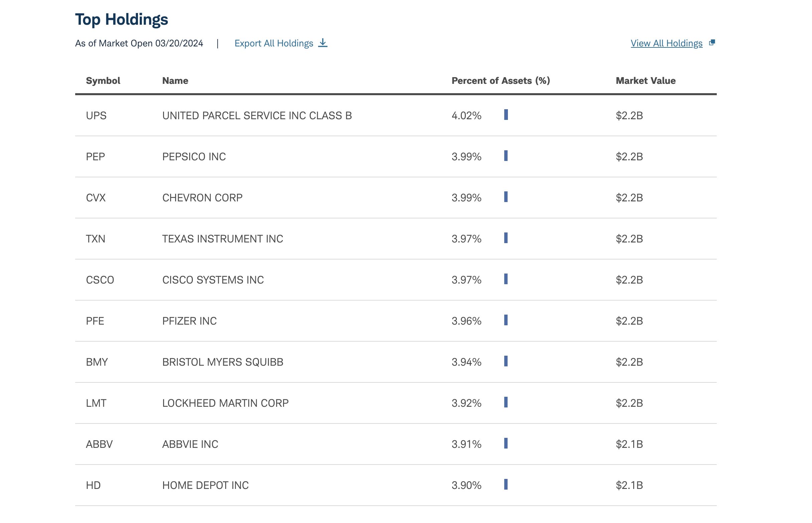
Task: Click the Market Value column header
Action: pos(646,80)
